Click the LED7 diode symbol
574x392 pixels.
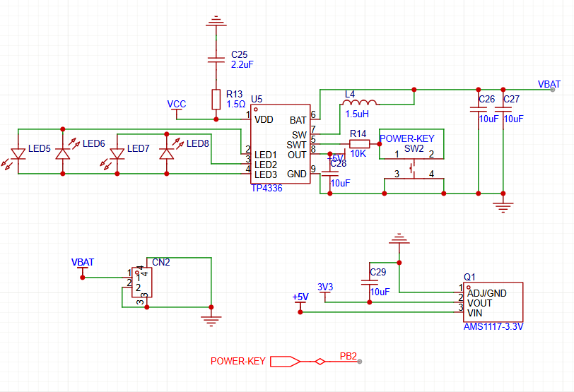point(117,153)
